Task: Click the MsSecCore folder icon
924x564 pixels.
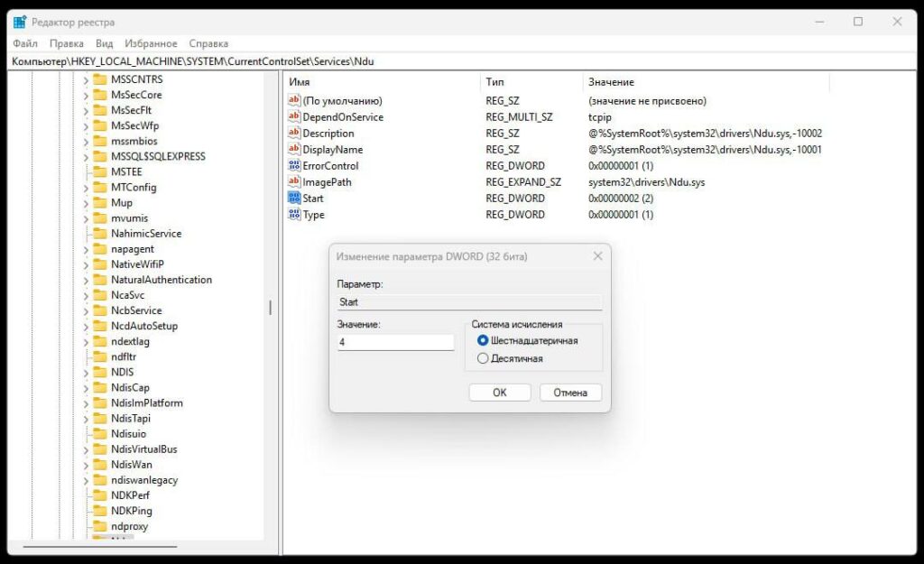Action: [x=100, y=94]
